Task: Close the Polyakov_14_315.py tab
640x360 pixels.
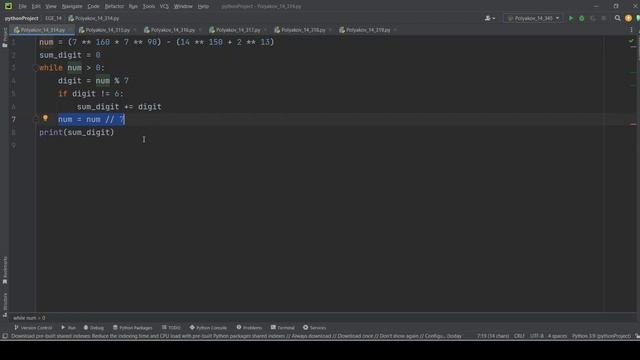Action: tap(135, 30)
